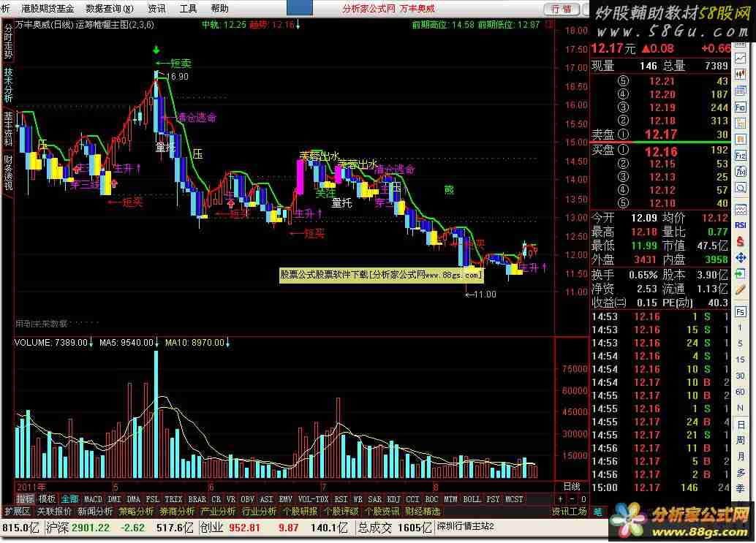Click the refresh cycle icon in right toolbar

(740, 187)
